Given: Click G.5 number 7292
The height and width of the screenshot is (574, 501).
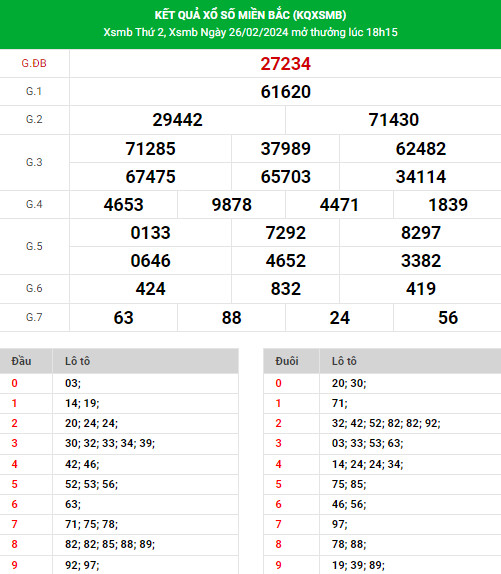Looking at the screenshot, I should [x=285, y=233].
